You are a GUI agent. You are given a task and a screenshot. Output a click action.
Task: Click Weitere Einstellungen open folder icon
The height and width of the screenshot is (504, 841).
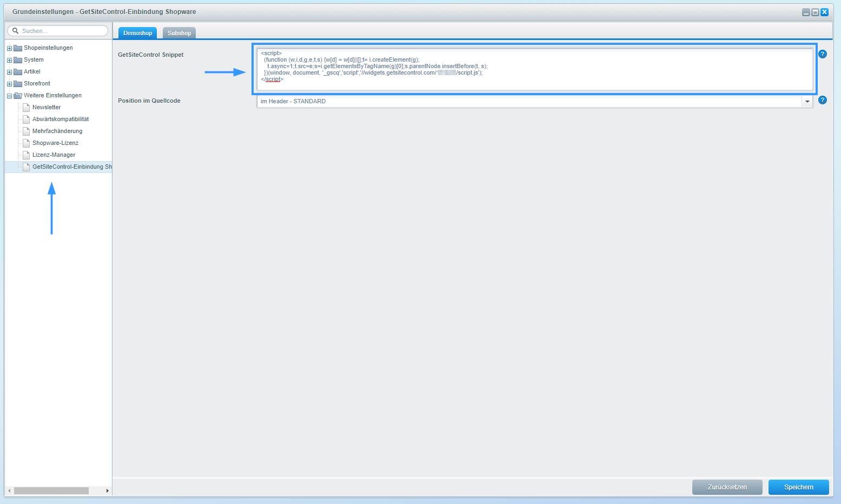tap(18, 95)
